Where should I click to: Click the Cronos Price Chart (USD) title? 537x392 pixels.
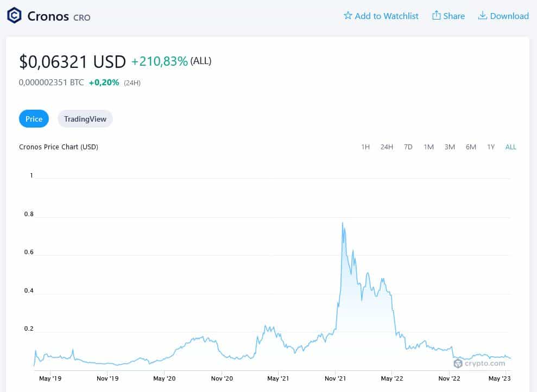point(59,147)
